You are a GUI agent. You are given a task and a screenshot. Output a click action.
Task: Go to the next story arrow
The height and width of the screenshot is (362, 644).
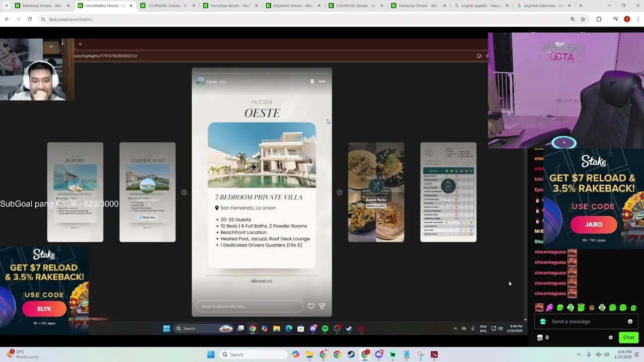(x=340, y=192)
